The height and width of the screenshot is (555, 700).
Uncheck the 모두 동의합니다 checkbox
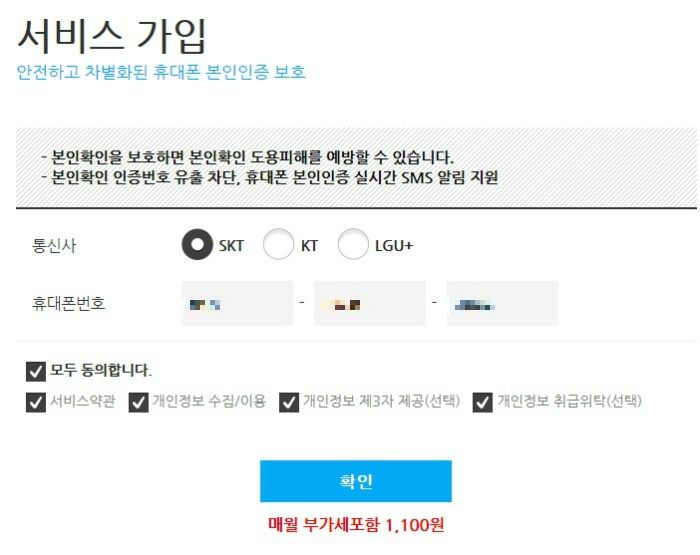(36, 371)
